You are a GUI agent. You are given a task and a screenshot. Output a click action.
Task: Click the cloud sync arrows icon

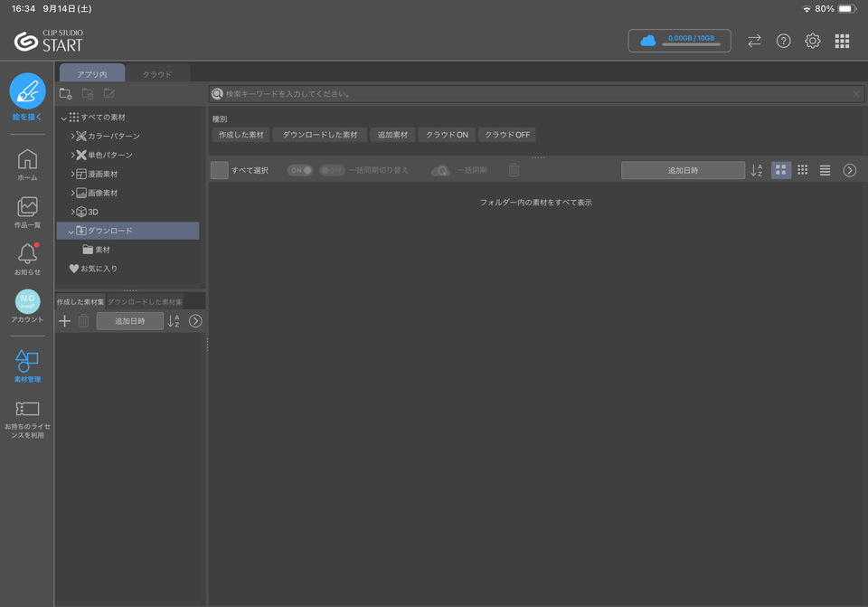coord(754,41)
